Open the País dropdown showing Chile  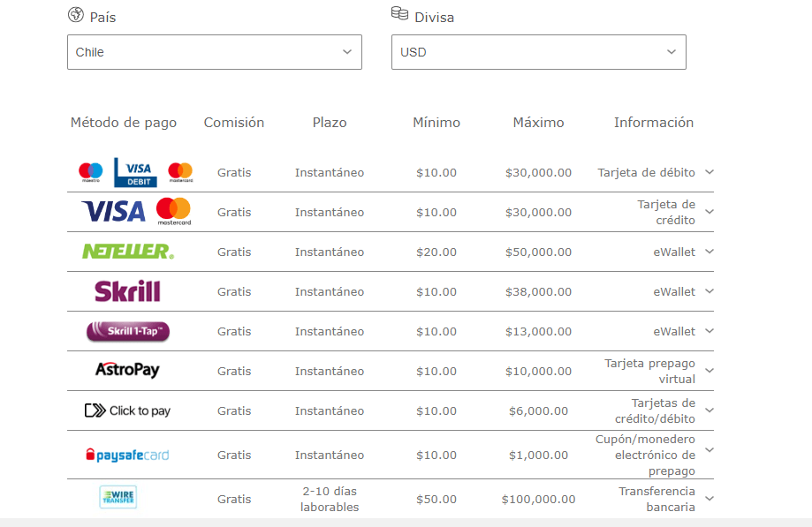point(215,52)
